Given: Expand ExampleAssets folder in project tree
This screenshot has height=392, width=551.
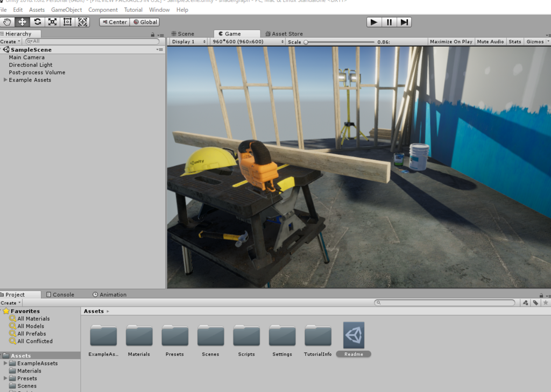Looking at the screenshot, I should tap(5, 363).
